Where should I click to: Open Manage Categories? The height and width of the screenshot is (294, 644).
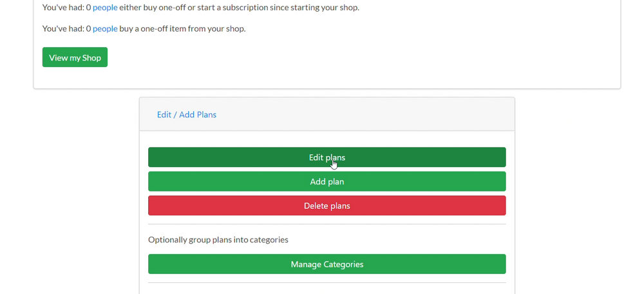pyautogui.click(x=327, y=264)
